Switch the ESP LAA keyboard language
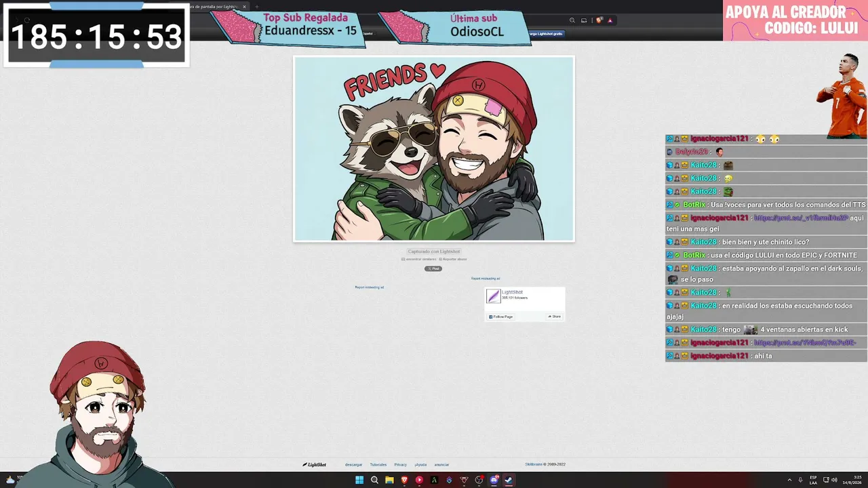 click(x=814, y=480)
